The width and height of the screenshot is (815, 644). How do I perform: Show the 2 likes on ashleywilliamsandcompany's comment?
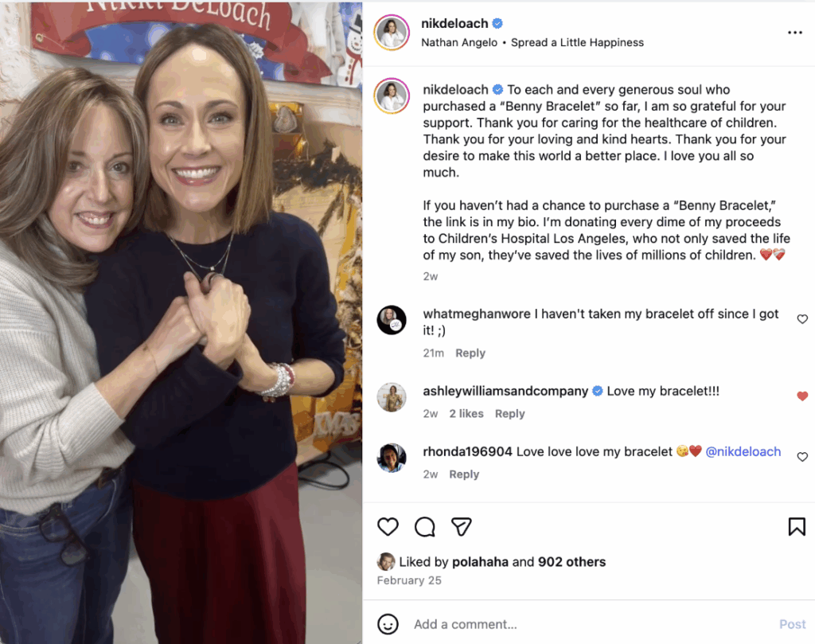pos(466,414)
